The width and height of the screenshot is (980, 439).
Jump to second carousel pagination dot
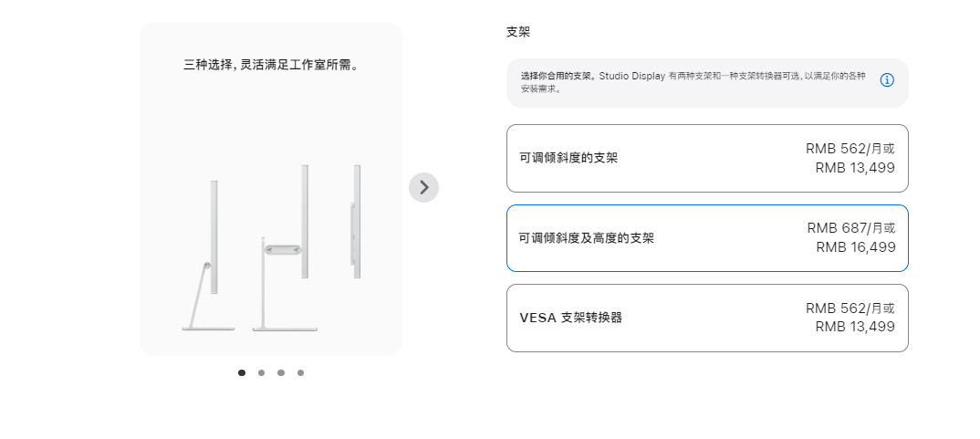tap(261, 372)
